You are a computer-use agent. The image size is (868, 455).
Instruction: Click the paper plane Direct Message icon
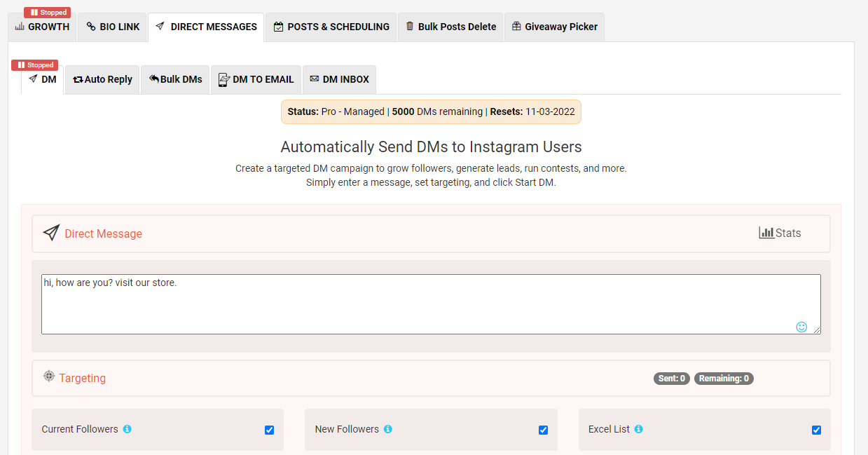pos(50,233)
